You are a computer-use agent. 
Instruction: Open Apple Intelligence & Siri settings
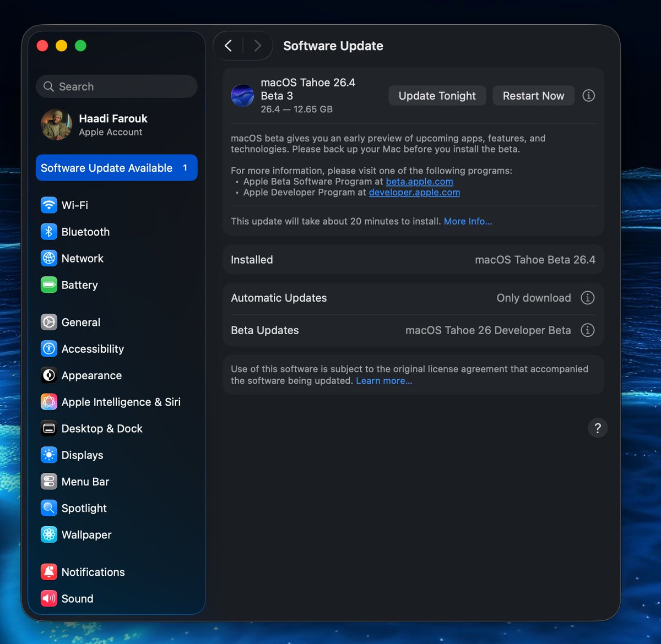coord(121,402)
